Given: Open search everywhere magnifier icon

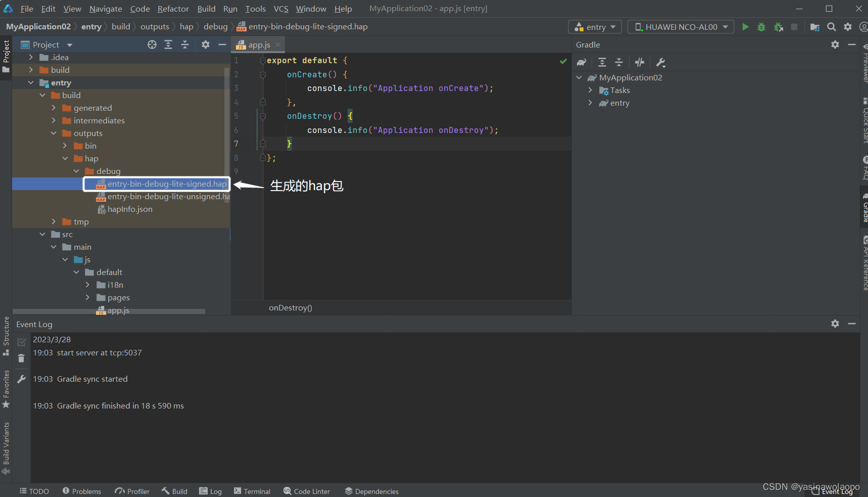Looking at the screenshot, I should (831, 27).
